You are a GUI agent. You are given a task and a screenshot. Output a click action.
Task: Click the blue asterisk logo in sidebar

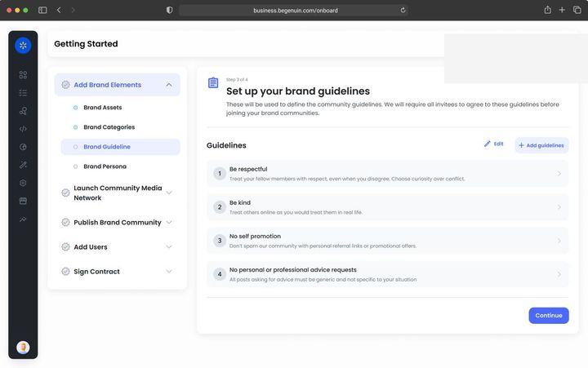[x=23, y=46]
